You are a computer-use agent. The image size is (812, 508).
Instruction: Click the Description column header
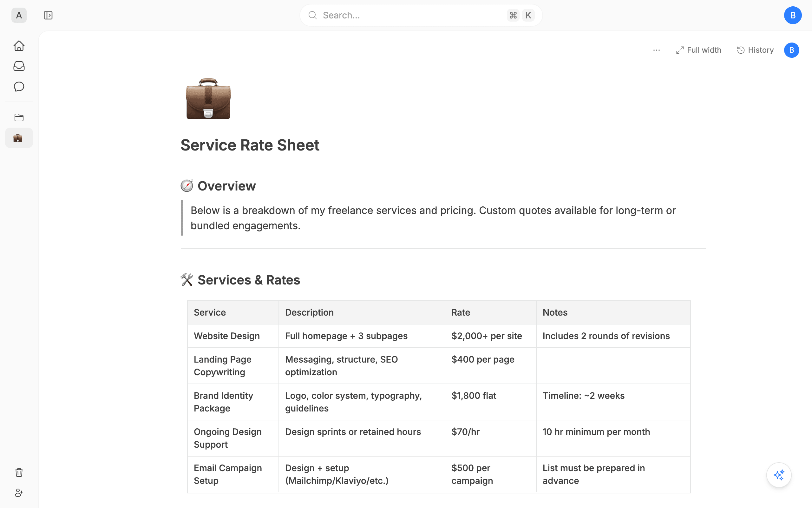362,312
